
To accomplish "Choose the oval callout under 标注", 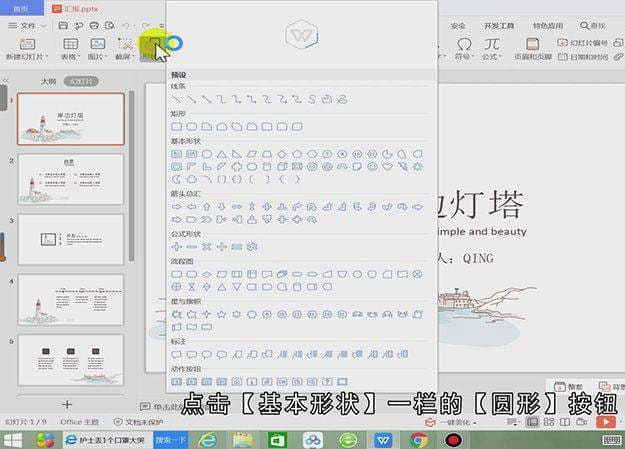I will point(206,354).
